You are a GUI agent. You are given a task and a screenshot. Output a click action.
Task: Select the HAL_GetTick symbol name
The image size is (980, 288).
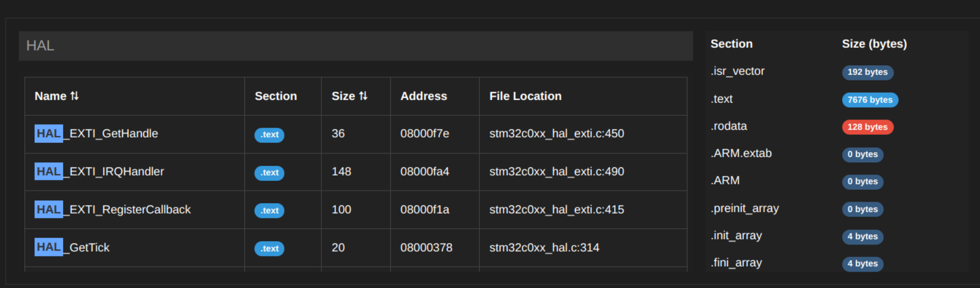coord(72,248)
